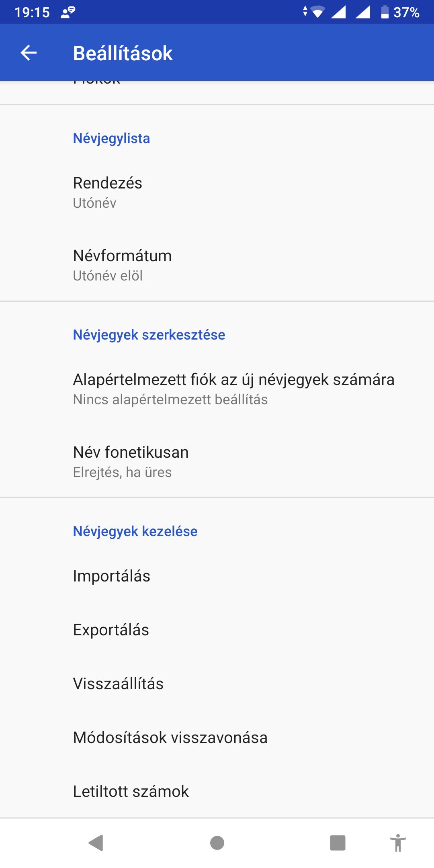
Task: Choose Alapértelmezett fiók az új névjegyek számára
Action: click(x=217, y=389)
